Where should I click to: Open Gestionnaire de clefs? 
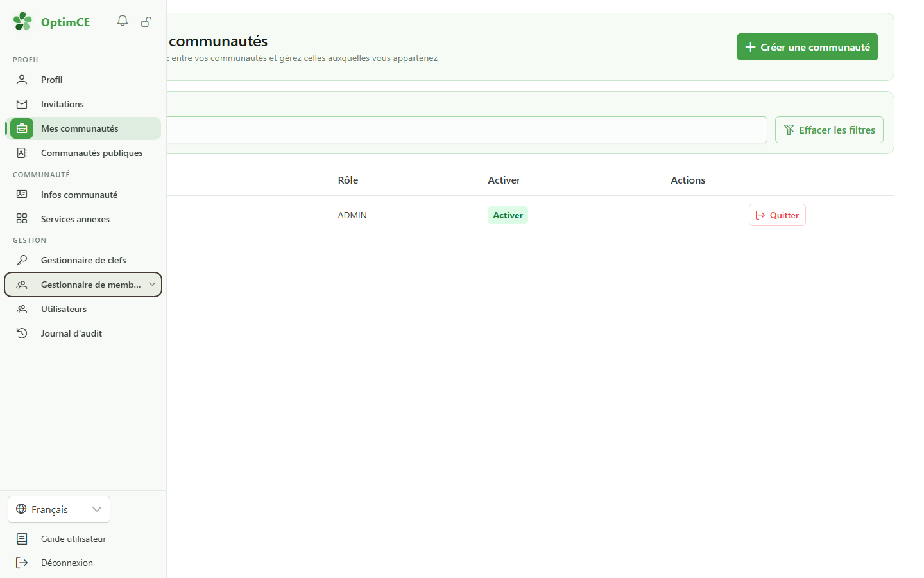[x=83, y=260]
